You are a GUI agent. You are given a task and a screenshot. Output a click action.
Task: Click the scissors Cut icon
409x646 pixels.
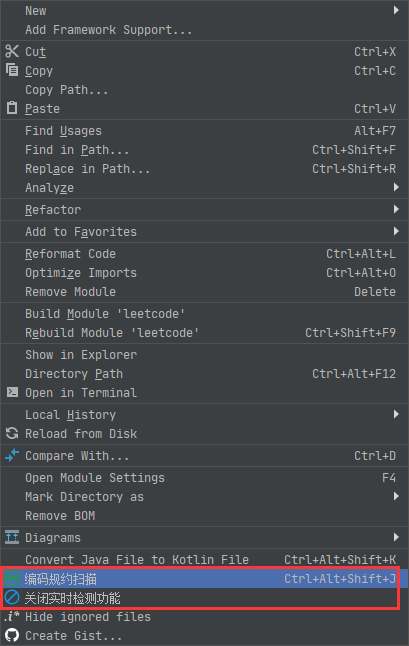tap(12, 51)
